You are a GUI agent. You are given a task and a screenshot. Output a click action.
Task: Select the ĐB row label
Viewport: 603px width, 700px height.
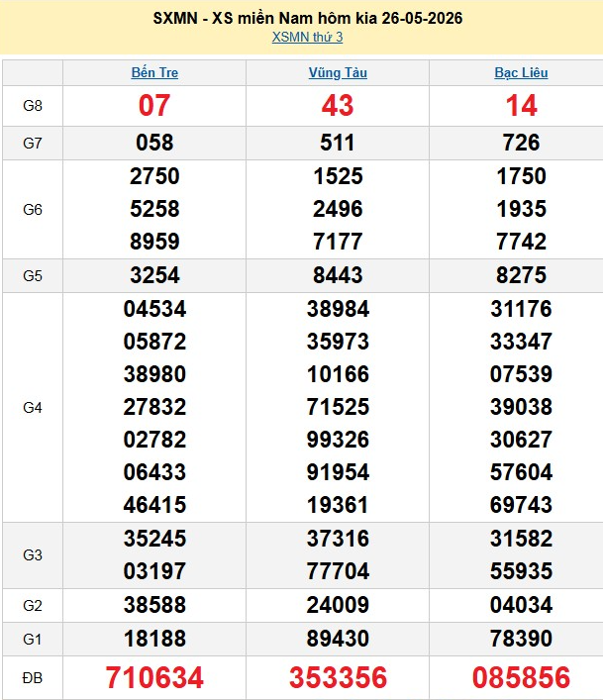point(33,678)
